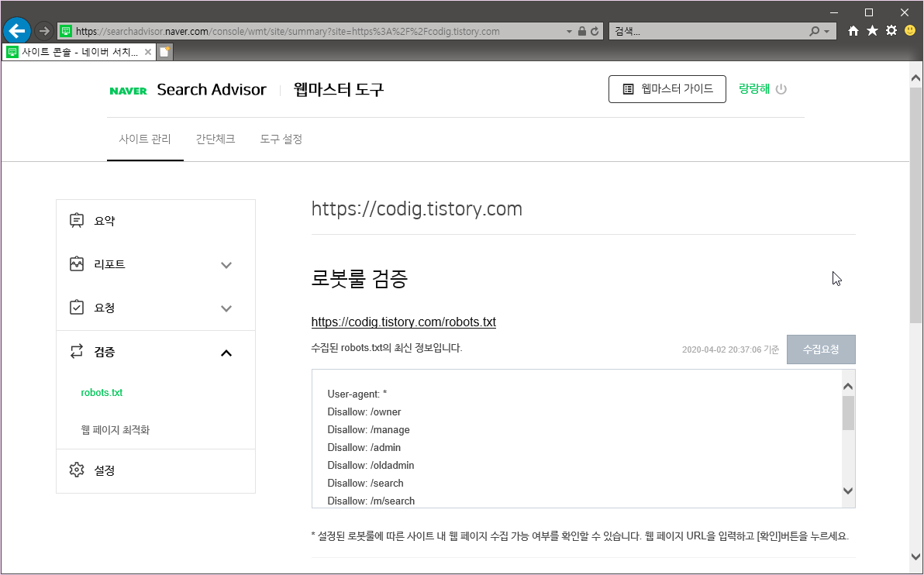Click the 'Disallow: /admin' line
Image resolution: width=924 pixels, height=575 pixels.
tap(364, 448)
